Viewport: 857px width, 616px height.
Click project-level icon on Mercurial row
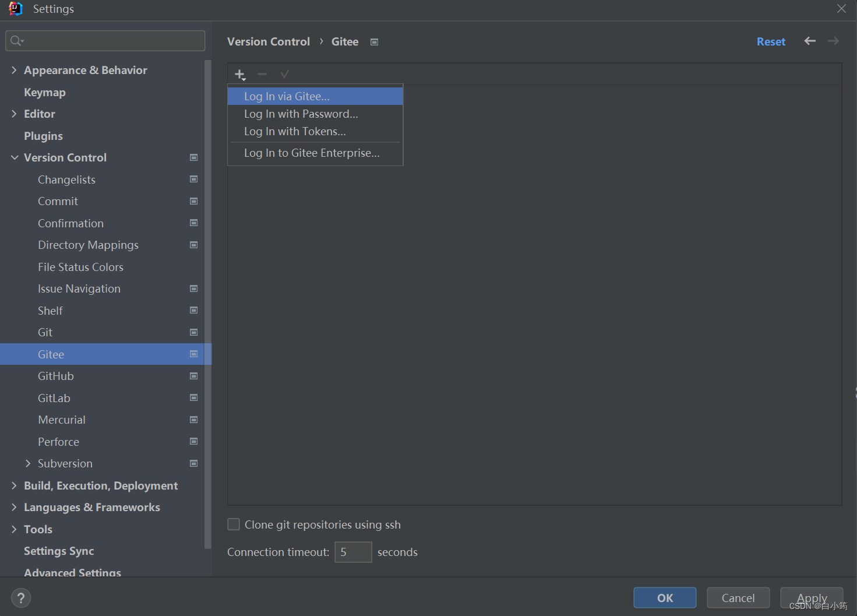(194, 420)
